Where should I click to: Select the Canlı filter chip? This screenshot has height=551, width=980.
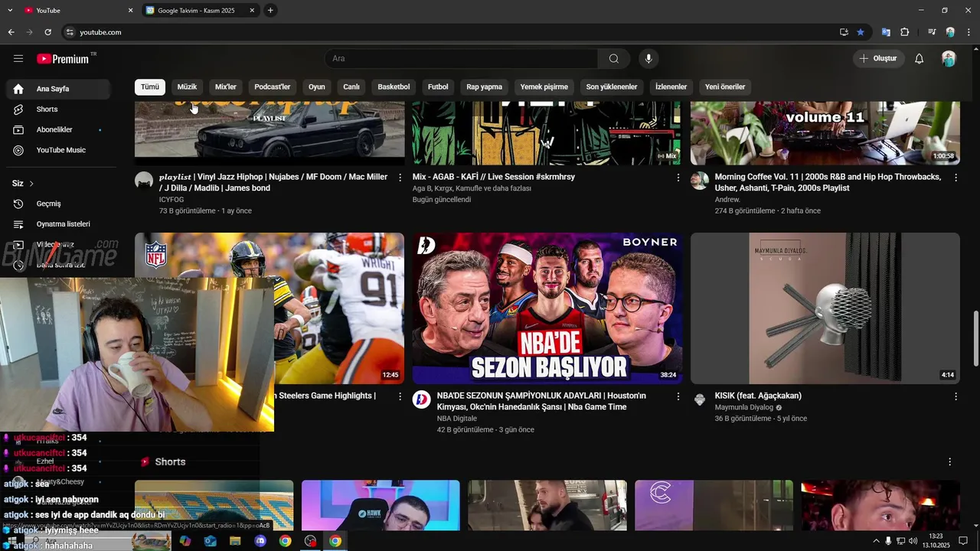[x=351, y=86]
